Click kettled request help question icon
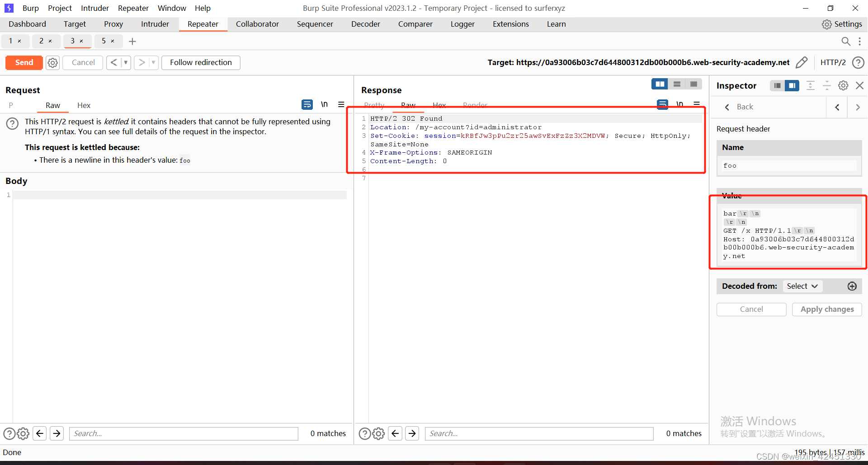This screenshot has height=465, width=868. coord(12,123)
